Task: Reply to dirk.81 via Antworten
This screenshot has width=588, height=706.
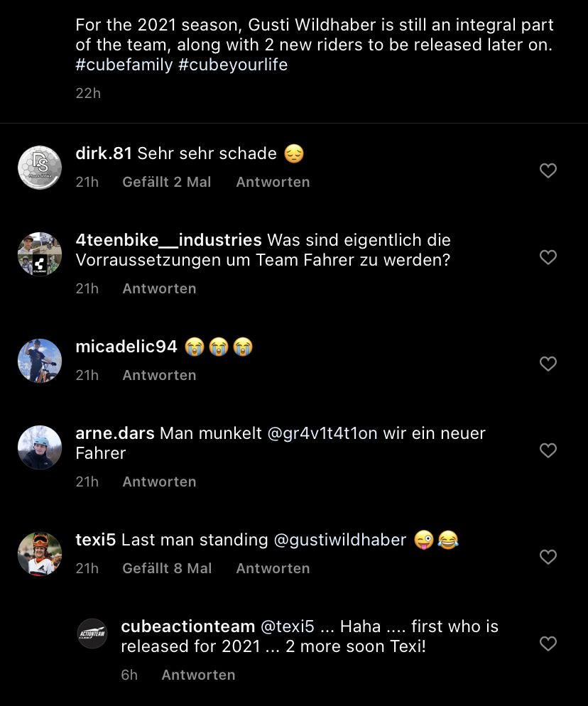Action: [x=273, y=182]
